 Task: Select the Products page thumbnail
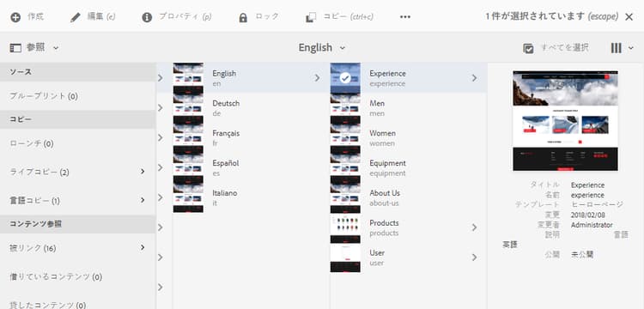point(345,227)
